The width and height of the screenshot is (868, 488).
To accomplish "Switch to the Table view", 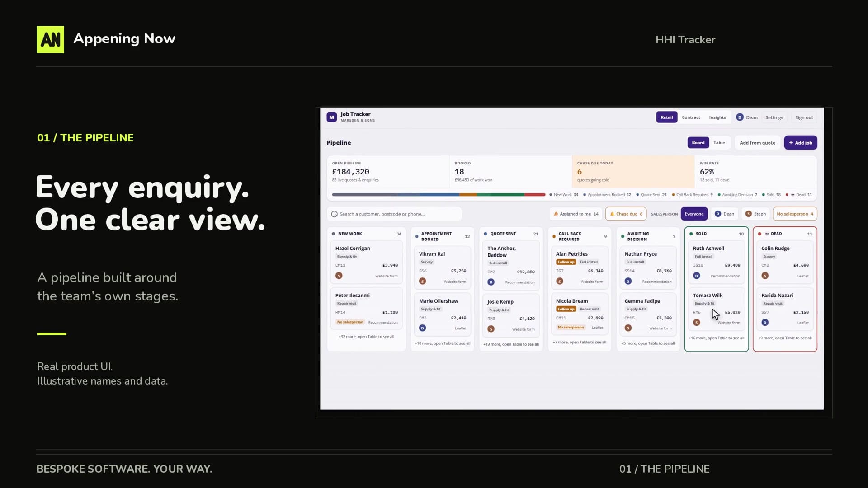I will click(719, 143).
